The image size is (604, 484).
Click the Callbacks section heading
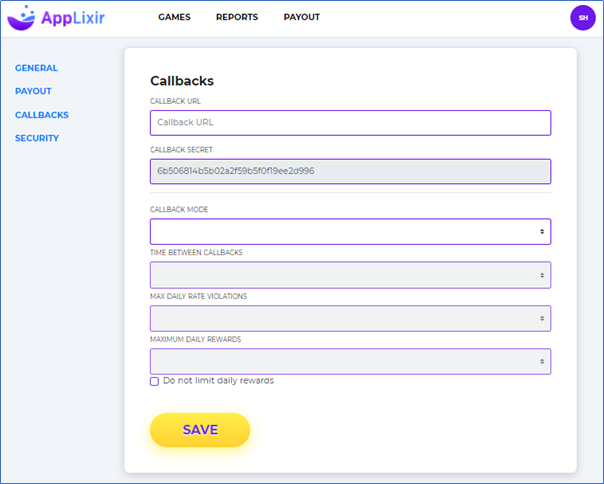tap(182, 81)
